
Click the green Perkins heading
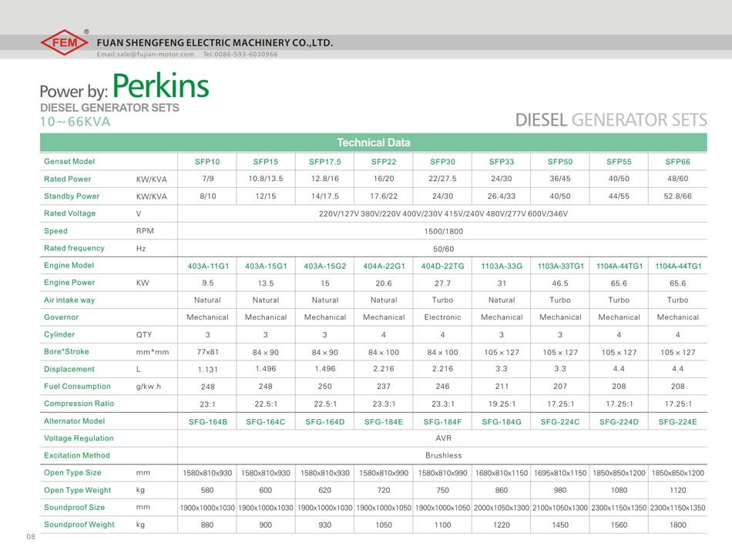(x=160, y=86)
